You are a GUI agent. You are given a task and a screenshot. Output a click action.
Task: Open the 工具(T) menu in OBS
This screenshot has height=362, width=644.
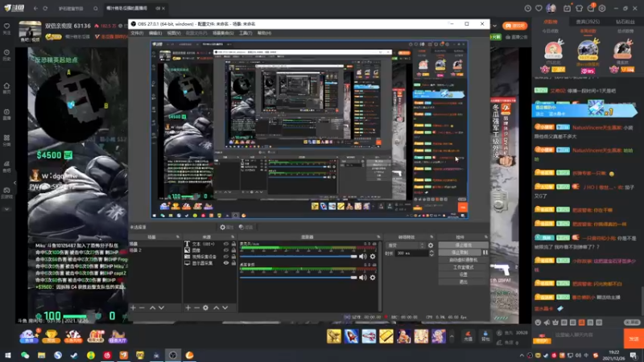tap(246, 33)
